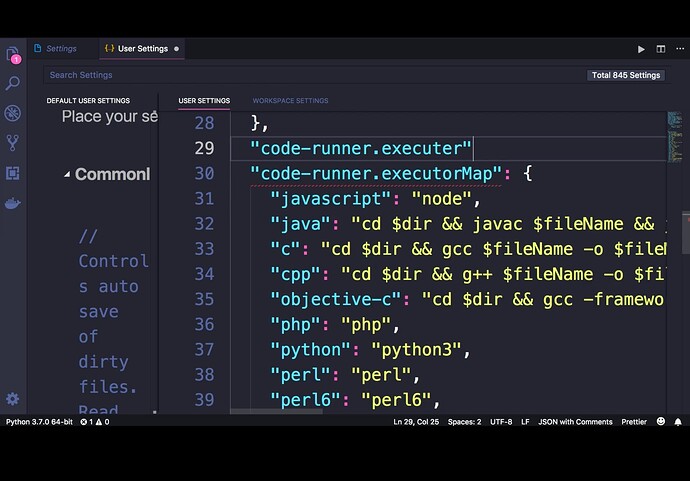
Task: Click the "perl6" key on line 39
Action: coord(305,400)
